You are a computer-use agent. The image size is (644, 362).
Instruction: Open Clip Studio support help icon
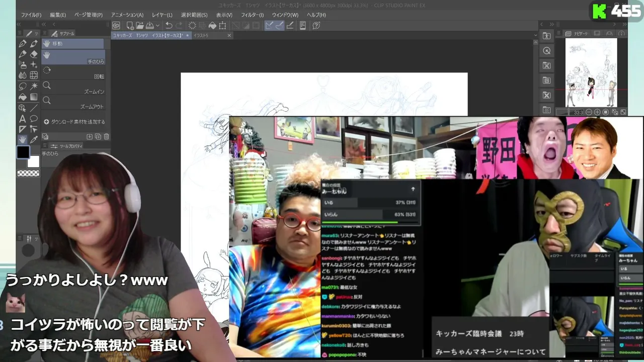coord(316,26)
